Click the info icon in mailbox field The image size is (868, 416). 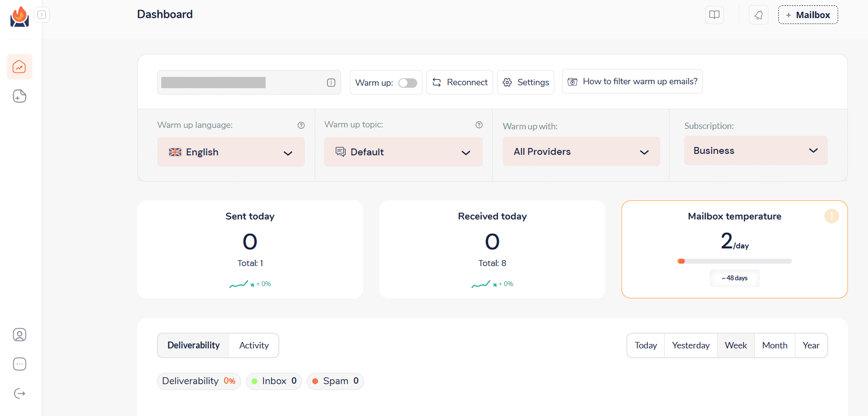coord(331,83)
